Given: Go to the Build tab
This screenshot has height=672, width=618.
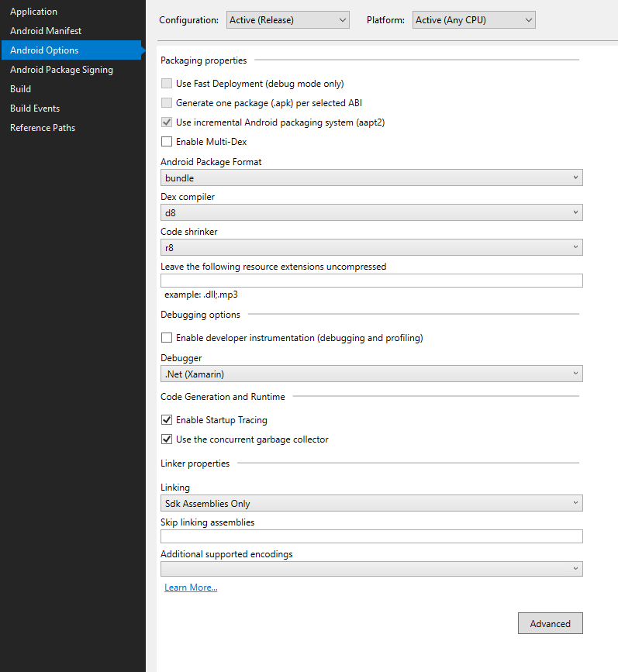Looking at the screenshot, I should point(21,89).
